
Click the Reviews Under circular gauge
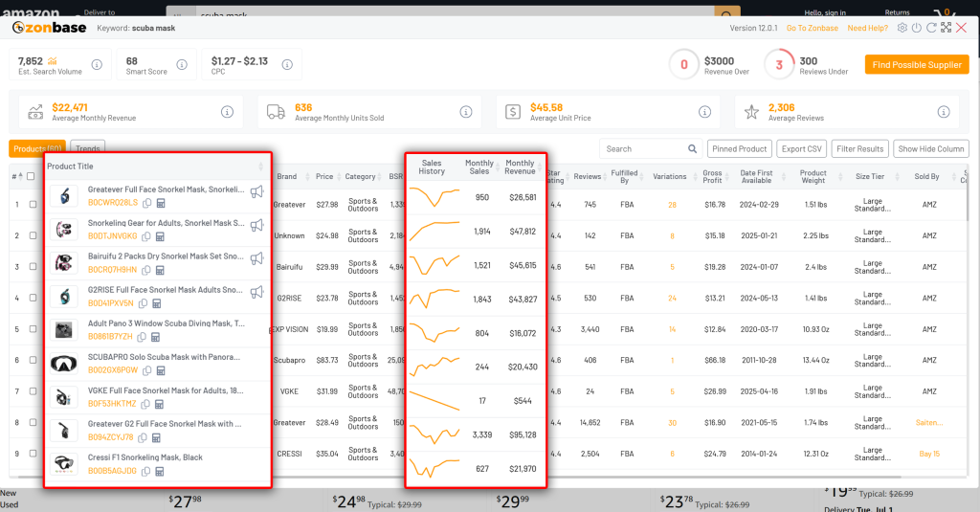[779, 64]
